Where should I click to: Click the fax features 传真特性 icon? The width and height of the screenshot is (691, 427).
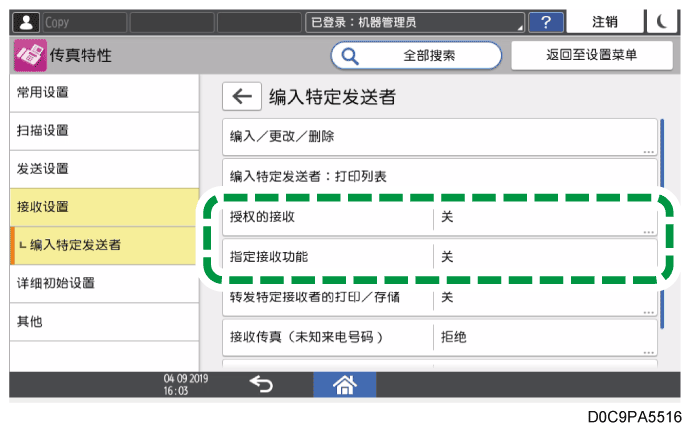tap(30, 56)
